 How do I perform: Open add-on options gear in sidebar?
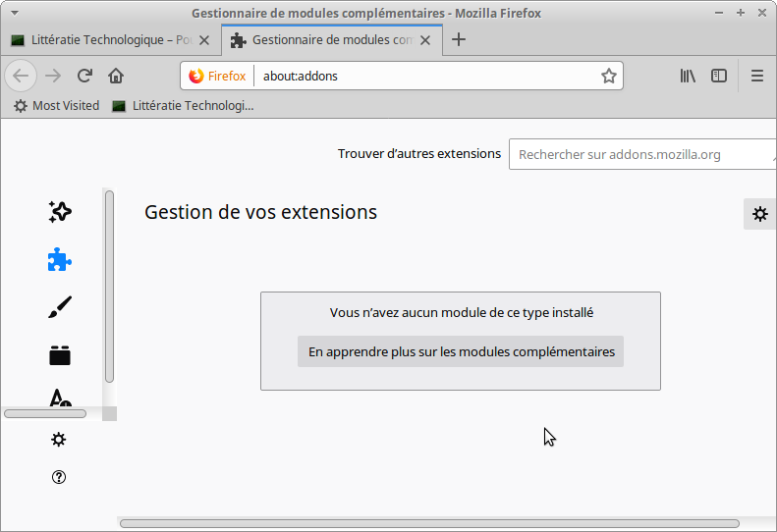[x=59, y=440]
